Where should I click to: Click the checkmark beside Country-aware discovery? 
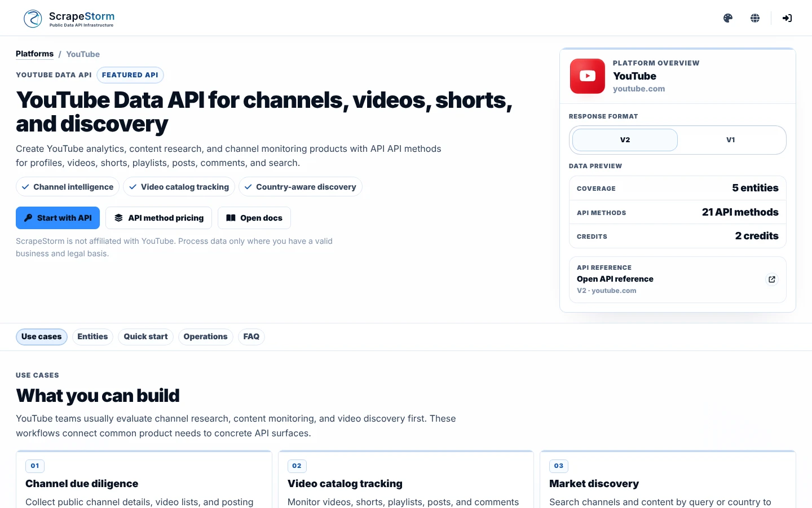point(248,187)
